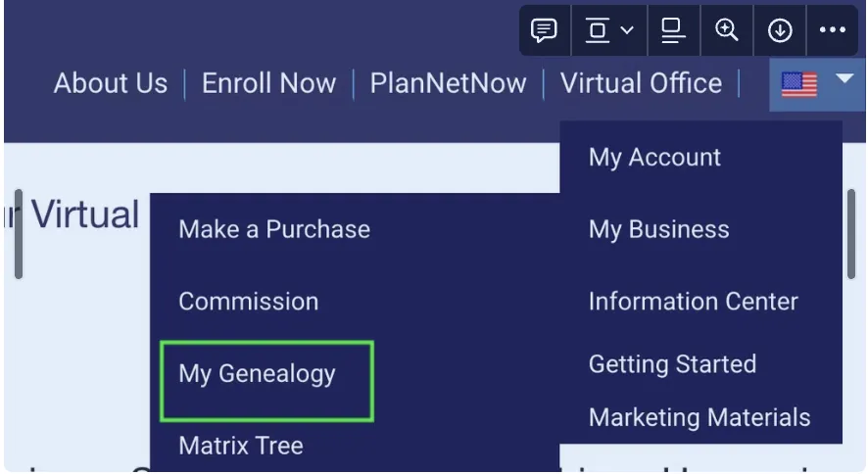Click the comment speech bubble icon
The width and height of the screenshot is (868, 474).
click(x=544, y=30)
